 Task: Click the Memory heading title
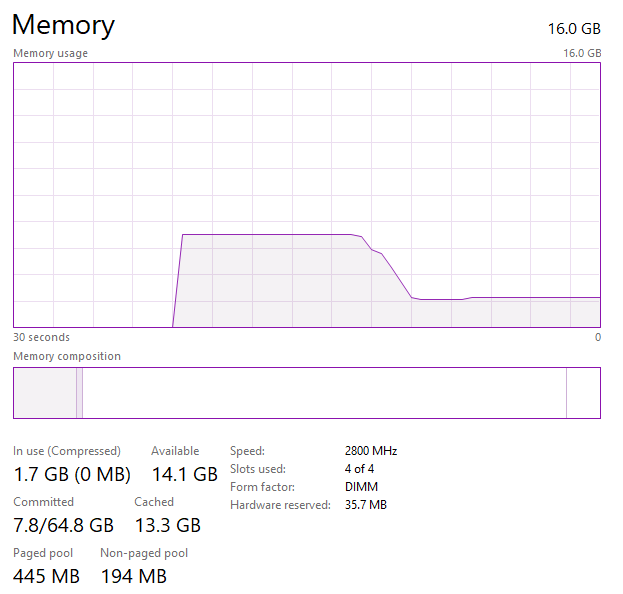point(63,25)
